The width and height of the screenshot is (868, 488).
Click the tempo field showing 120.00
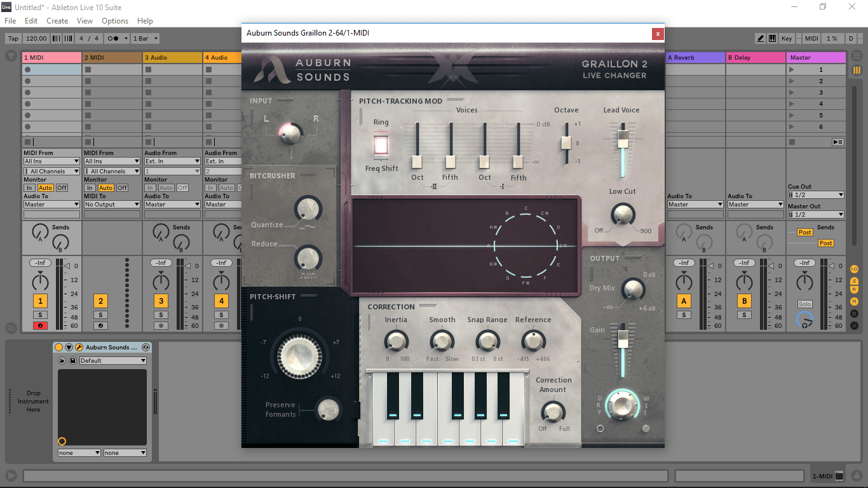point(36,39)
